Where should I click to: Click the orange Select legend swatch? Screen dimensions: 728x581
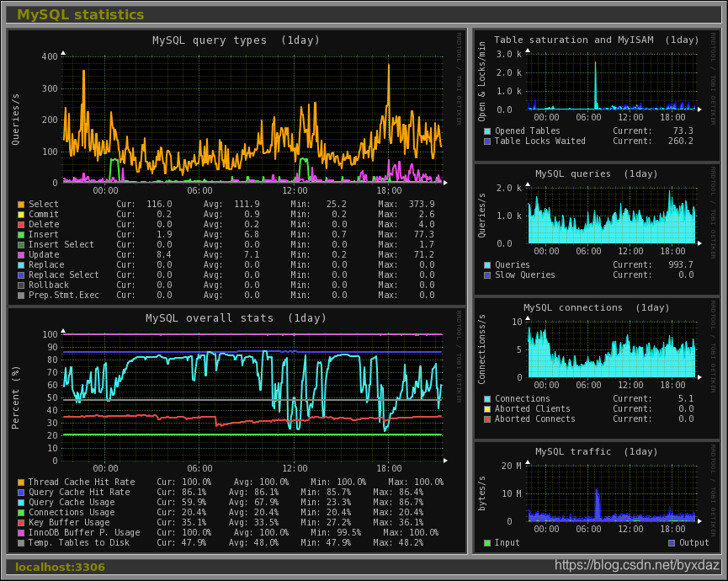click(21, 205)
